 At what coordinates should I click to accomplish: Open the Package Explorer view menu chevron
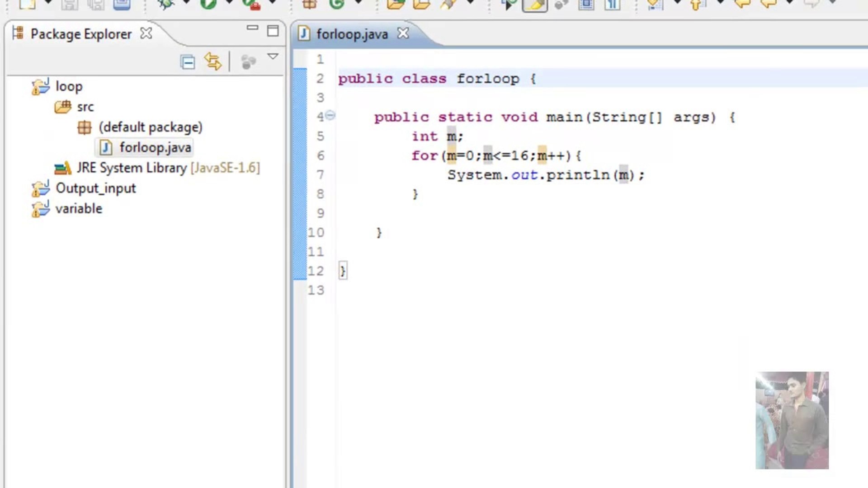(273, 57)
